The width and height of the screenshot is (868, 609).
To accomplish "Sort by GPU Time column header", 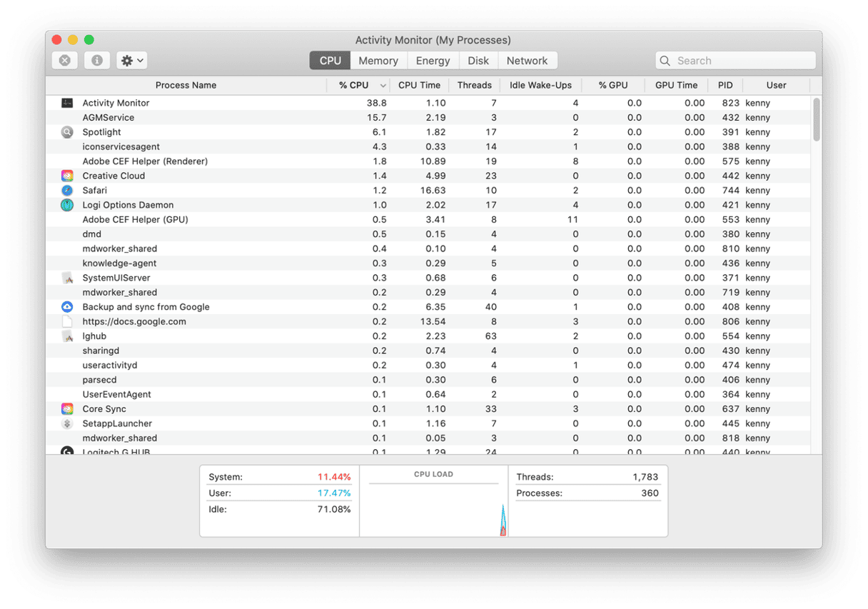I will click(x=677, y=85).
